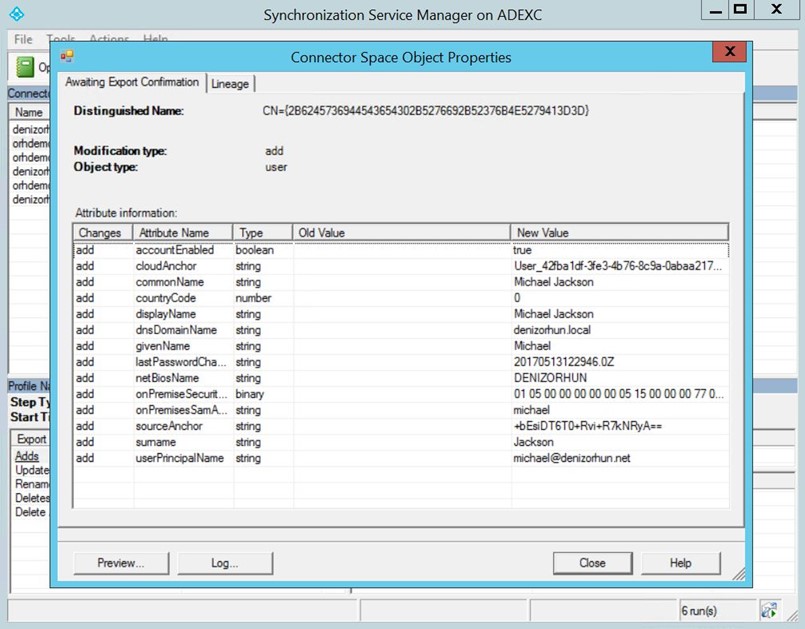Select the cloudAnchor attribute row
The image size is (805, 629).
400,266
